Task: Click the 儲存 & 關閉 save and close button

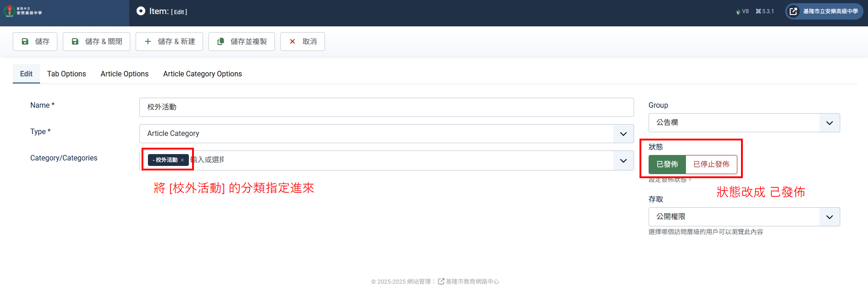Action: [96, 41]
